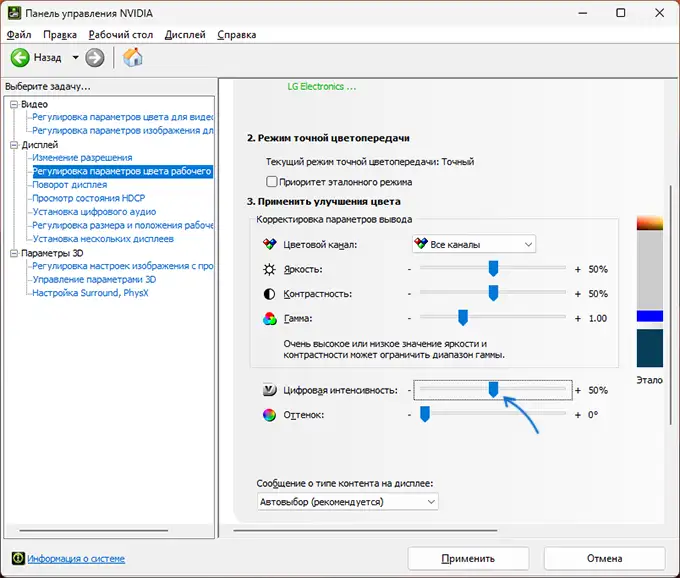
Task: Click the Gamma slider thumb
Action: click(463, 318)
